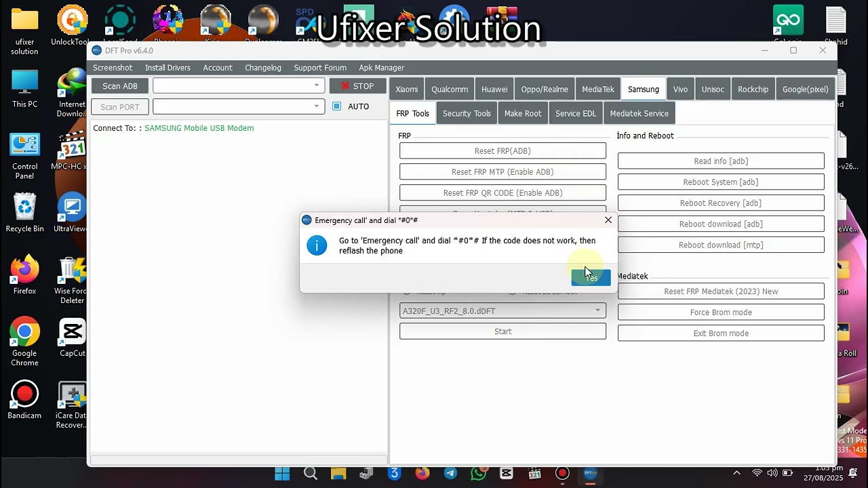The width and height of the screenshot is (868, 488).
Task: Click the SAMSUNG Mobile USB Modem log text
Action: pyautogui.click(x=199, y=128)
